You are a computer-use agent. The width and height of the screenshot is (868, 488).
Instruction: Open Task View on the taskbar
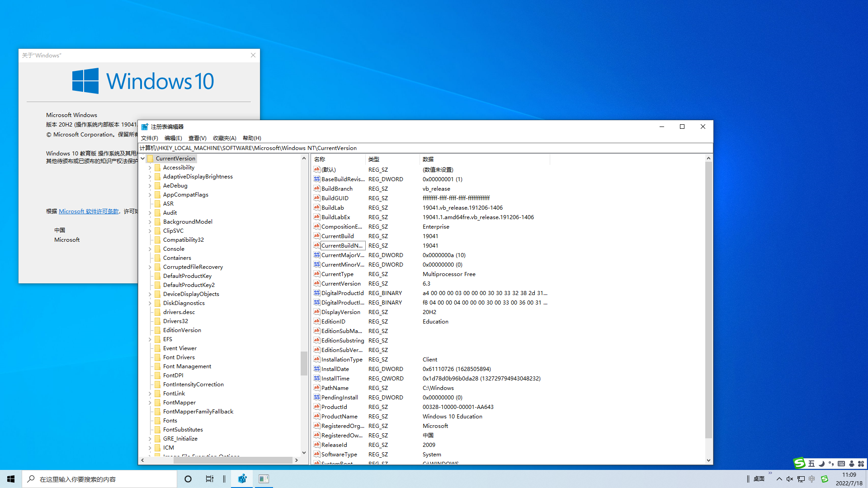210,479
